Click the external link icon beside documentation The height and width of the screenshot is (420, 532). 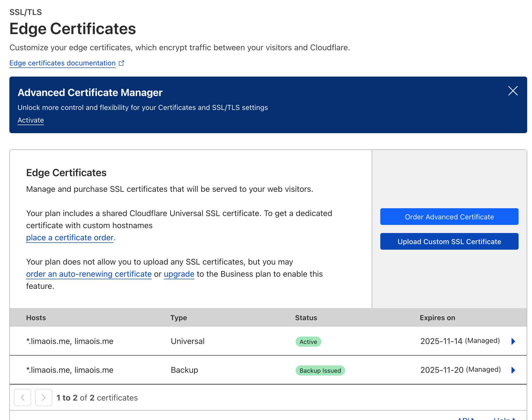click(122, 63)
